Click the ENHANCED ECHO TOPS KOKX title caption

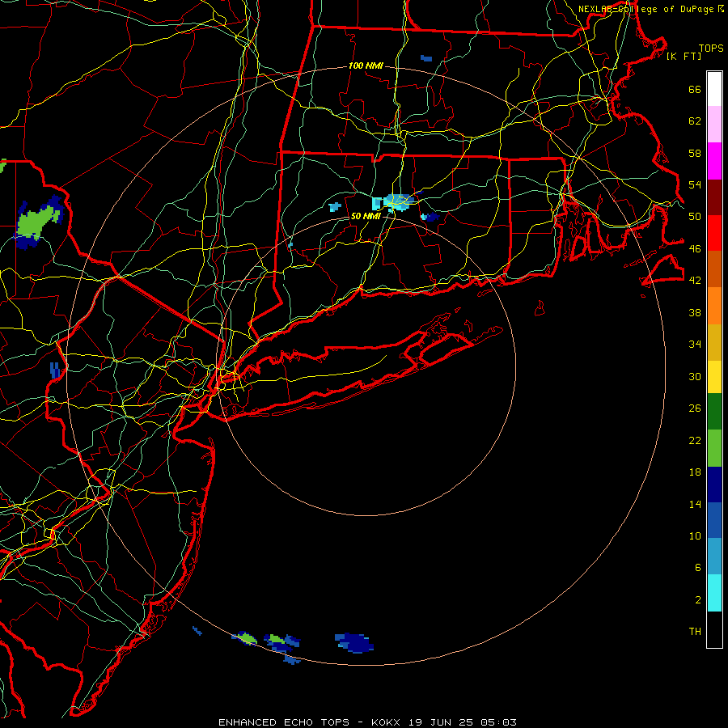367,722
